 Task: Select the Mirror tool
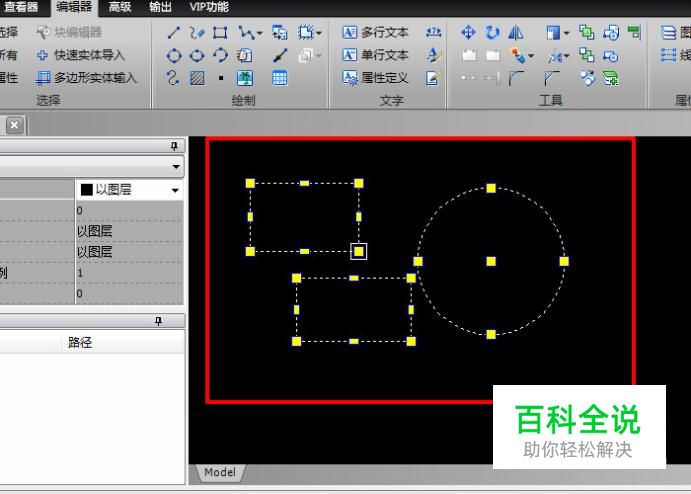coord(515,32)
